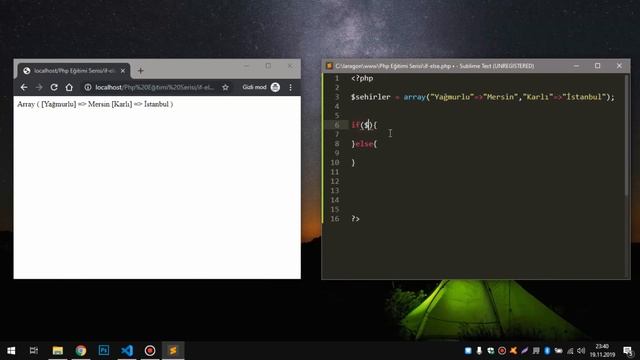The height and width of the screenshot is (360, 640).
Task: Click line number 12 in the gutter
Action: coord(335,181)
